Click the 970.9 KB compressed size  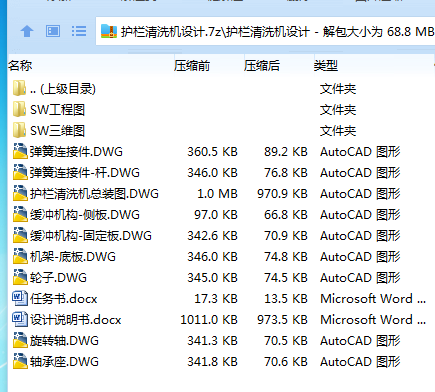point(282,194)
